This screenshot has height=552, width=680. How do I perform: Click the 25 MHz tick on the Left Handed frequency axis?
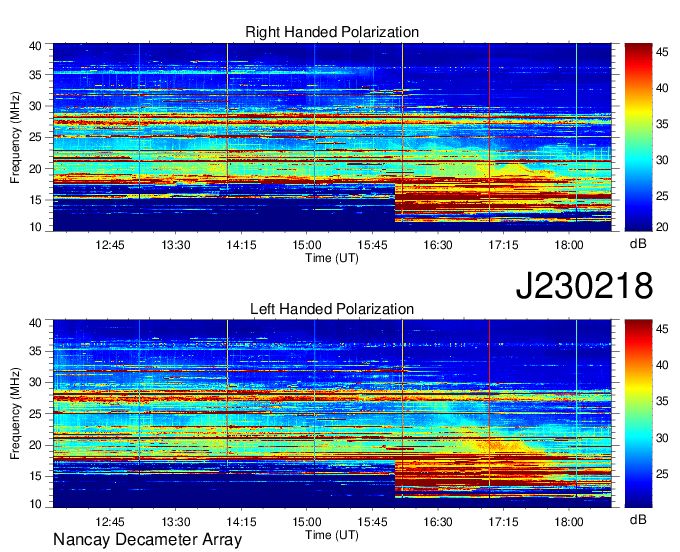[35, 414]
